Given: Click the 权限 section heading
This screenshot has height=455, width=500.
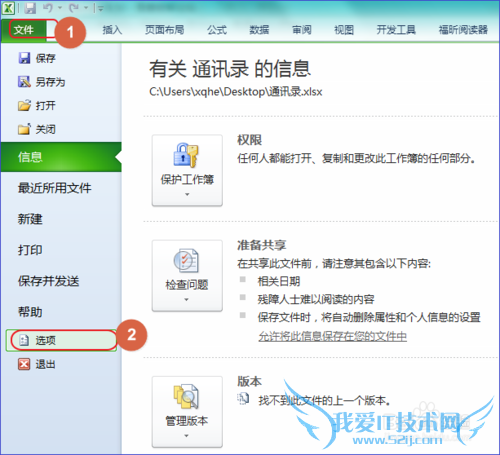Looking at the screenshot, I should [250, 140].
